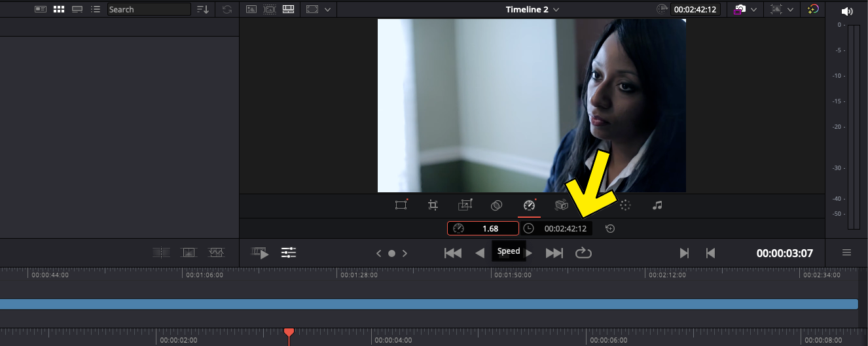
Task: Open the Timeline 2 dropdown
Action: 533,9
